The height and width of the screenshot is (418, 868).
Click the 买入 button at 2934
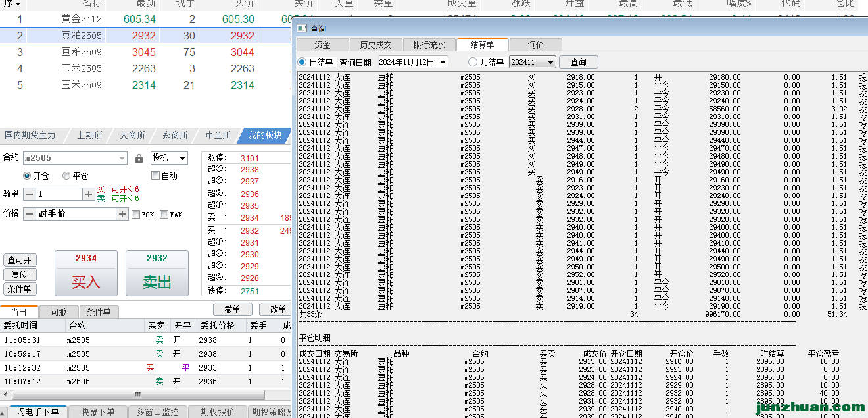[86, 273]
